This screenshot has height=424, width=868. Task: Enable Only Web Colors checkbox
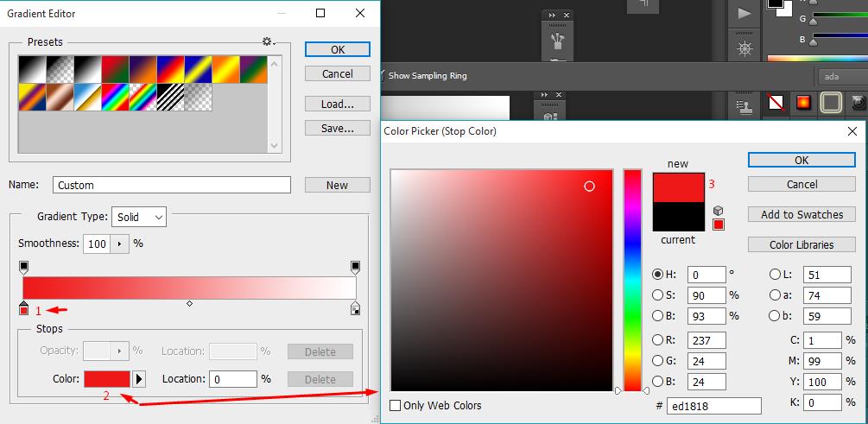click(396, 406)
